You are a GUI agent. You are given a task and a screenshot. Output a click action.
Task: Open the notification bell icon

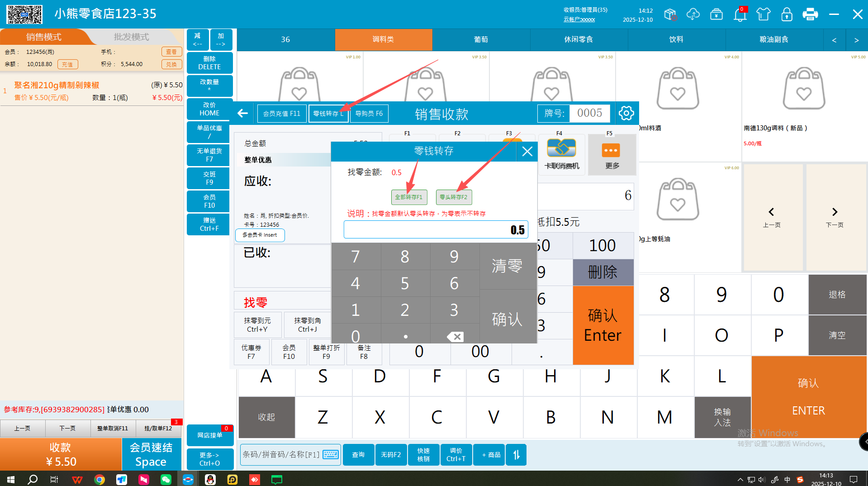[x=740, y=14]
